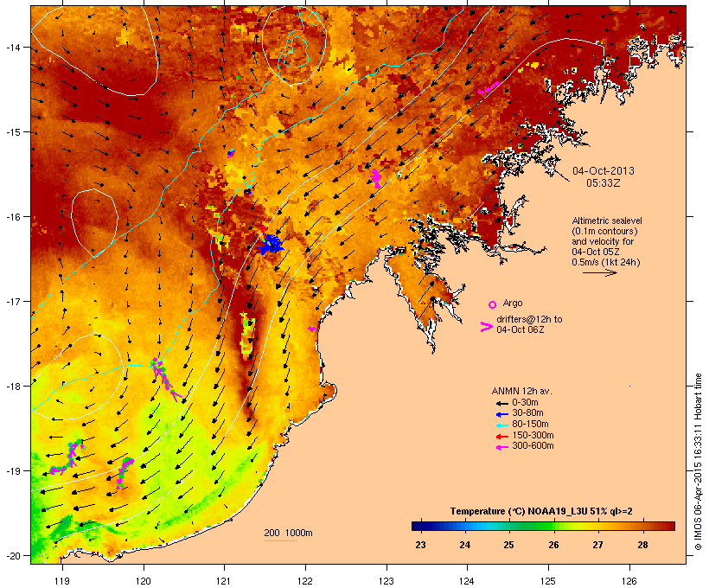Click the 26 label under the color bar
This screenshot has height=588, width=709.
click(553, 545)
